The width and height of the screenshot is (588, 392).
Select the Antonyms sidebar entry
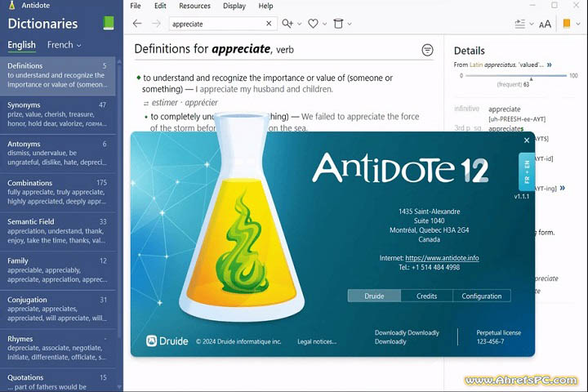tap(58, 154)
